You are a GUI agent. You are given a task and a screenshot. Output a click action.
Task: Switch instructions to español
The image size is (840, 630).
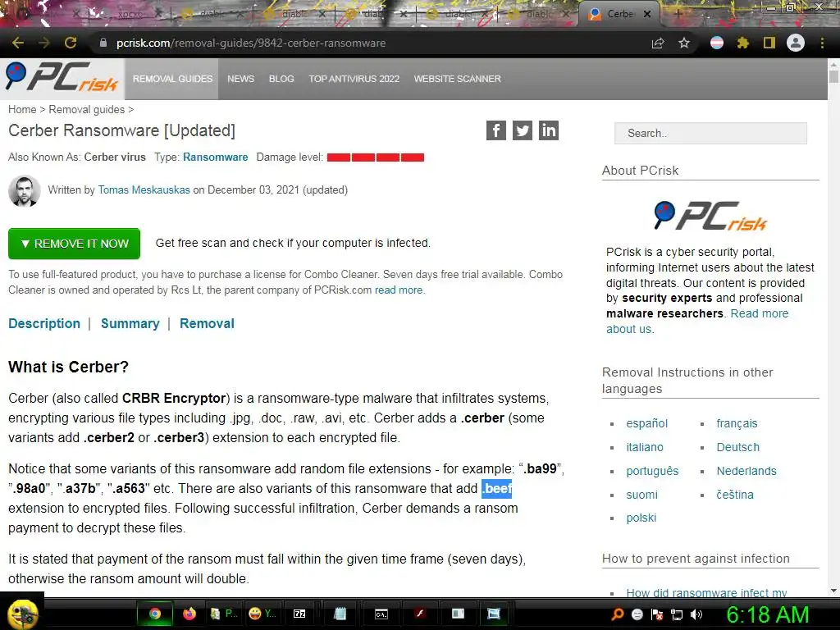pyautogui.click(x=647, y=423)
